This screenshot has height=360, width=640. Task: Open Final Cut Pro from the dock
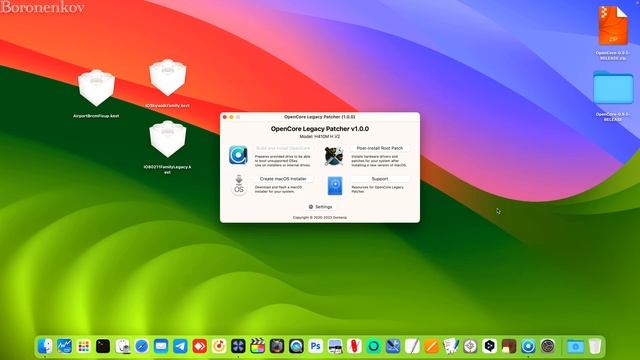coord(258,346)
